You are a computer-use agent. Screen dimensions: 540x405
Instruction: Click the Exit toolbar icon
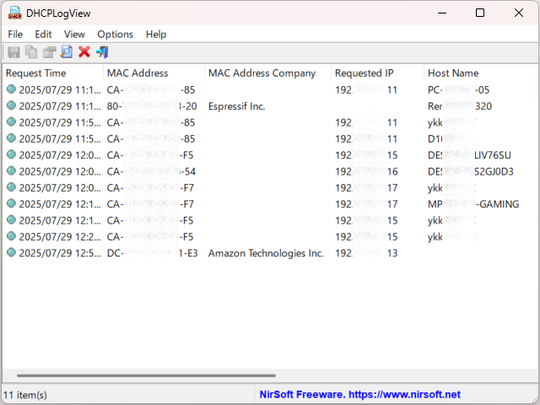point(102,52)
